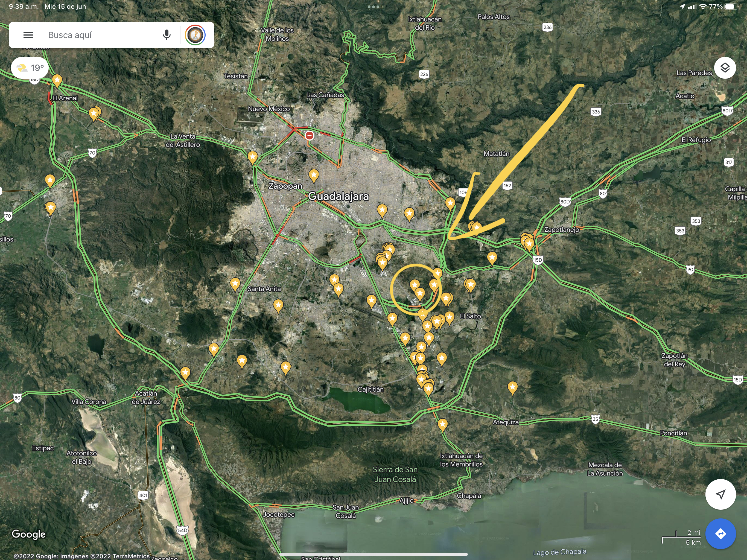Open the 19° weather widget
This screenshot has height=560, width=747.
(x=30, y=68)
